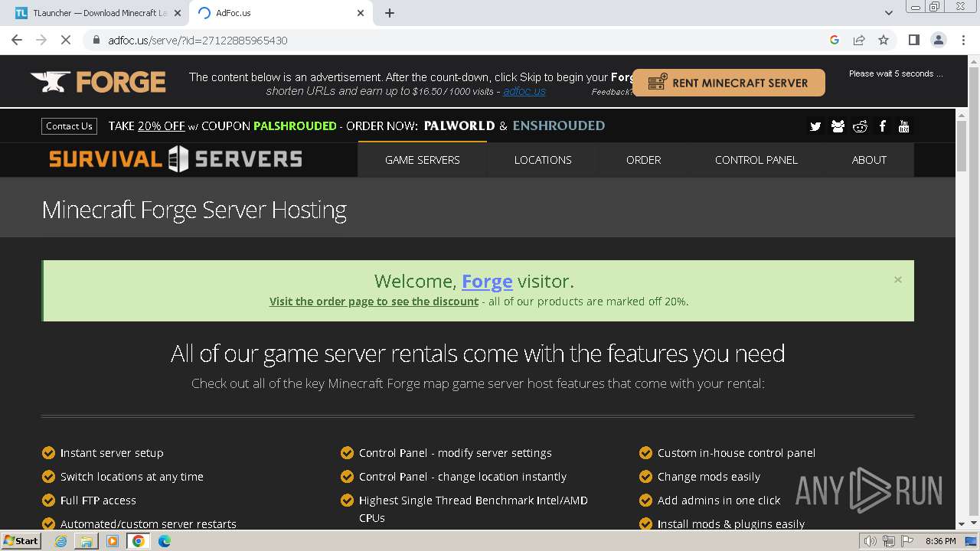
Task: Bookmark this tab with star icon
Action: 884,40
